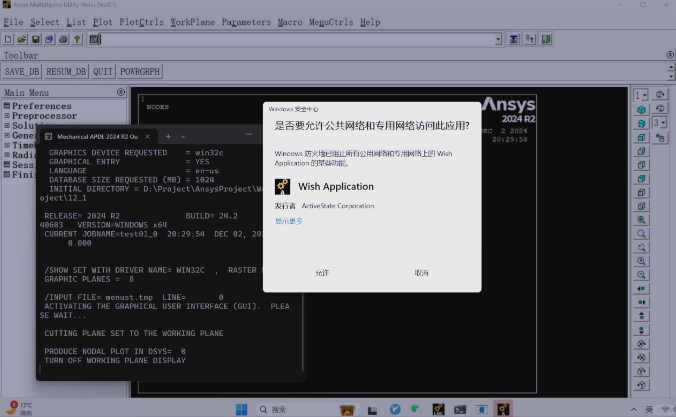Open the rotation increment dropdown showing 3
Image resolution: width=676 pixels, height=417 pixels.
(663, 123)
